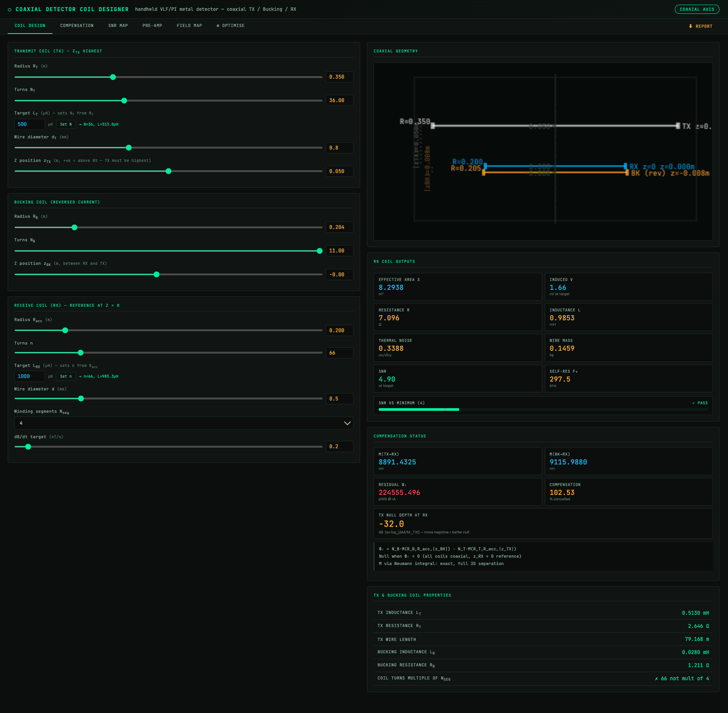This screenshot has height=713, width=728.
Task: Click the Bucking Turns NB slider handle
Action: click(320, 251)
